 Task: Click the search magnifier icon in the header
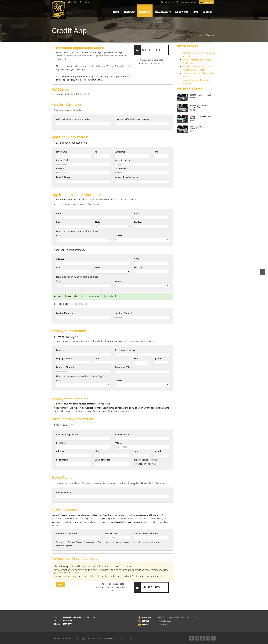(81, 2)
